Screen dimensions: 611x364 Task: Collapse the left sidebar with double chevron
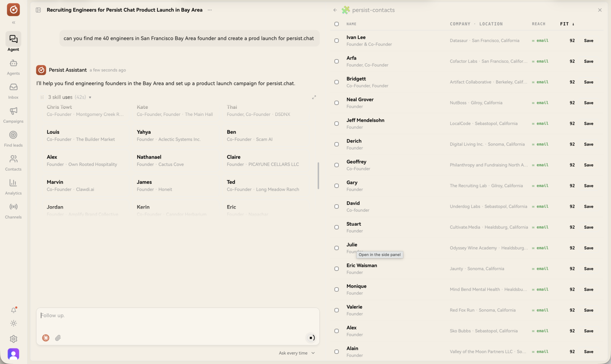point(13,23)
